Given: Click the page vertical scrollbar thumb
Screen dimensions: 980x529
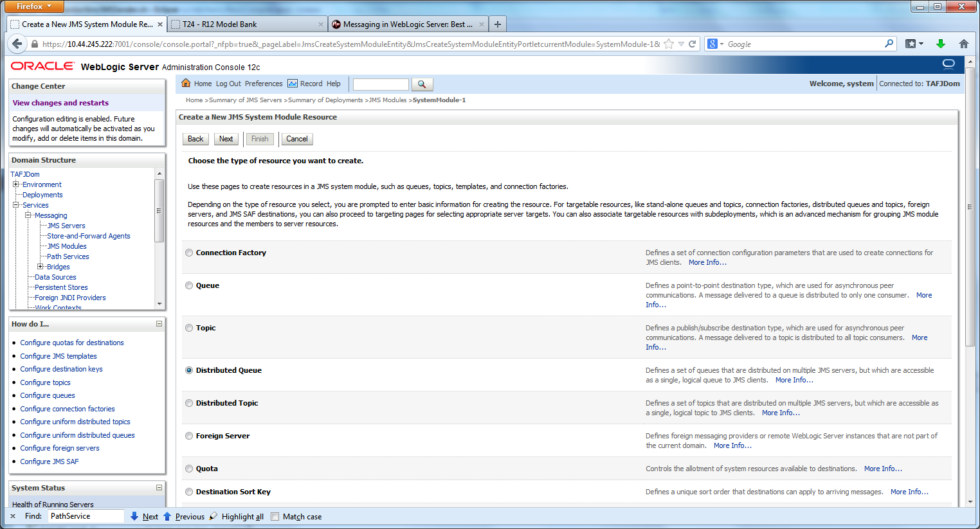Looking at the screenshot, I should pyautogui.click(x=970, y=206).
